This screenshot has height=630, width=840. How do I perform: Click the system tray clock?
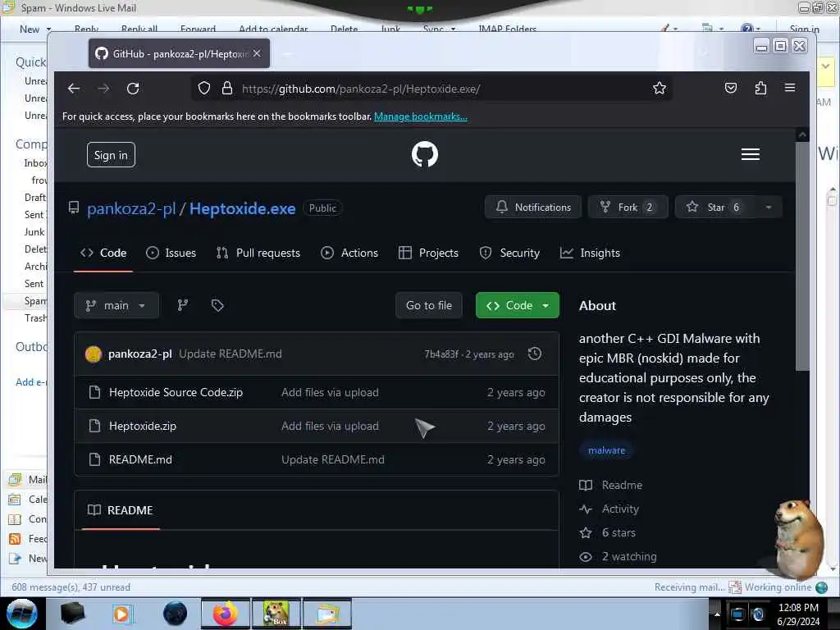[798, 614]
